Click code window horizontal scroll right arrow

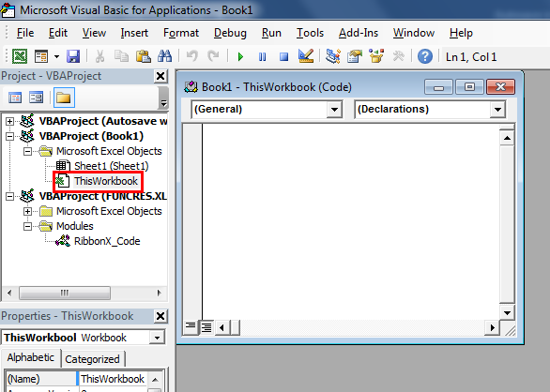point(493,328)
